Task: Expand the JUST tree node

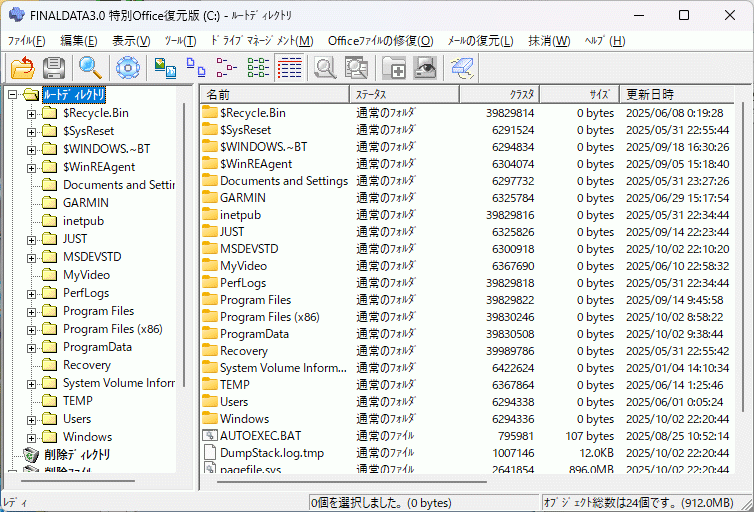Action: coord(31,240)
